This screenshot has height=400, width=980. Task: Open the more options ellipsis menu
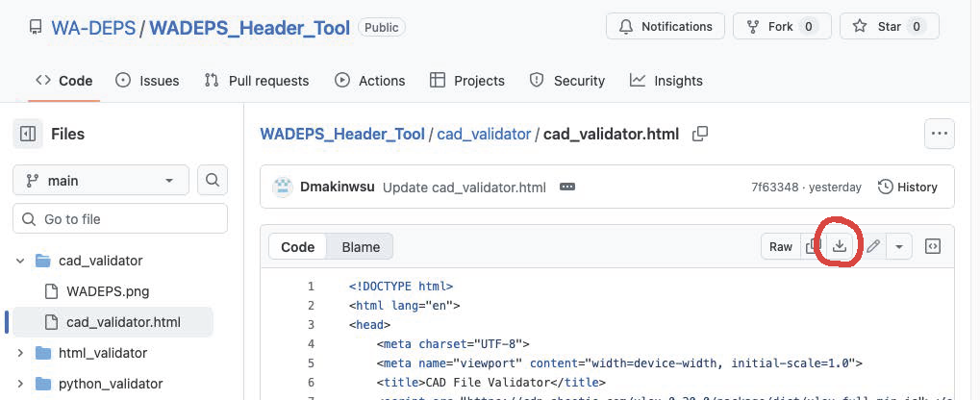click(x=939, y=134)
